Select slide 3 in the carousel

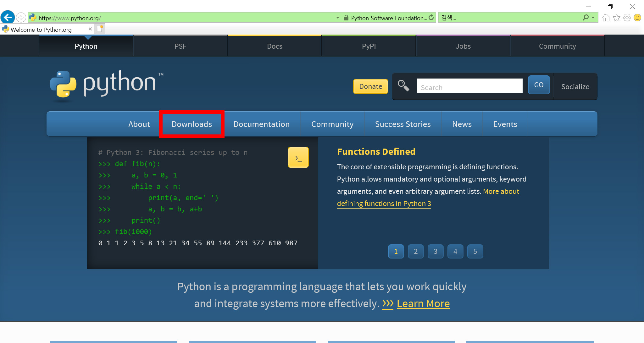pos(436,251)
